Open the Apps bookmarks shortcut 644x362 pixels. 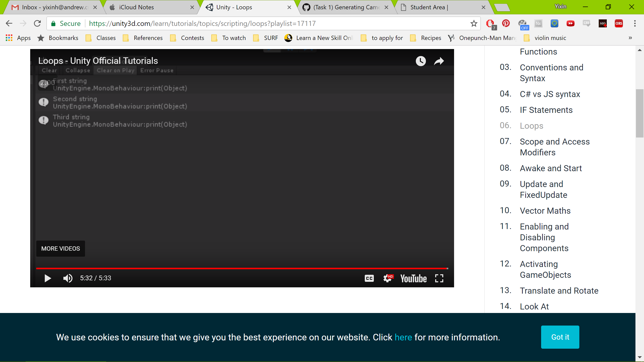18,38
